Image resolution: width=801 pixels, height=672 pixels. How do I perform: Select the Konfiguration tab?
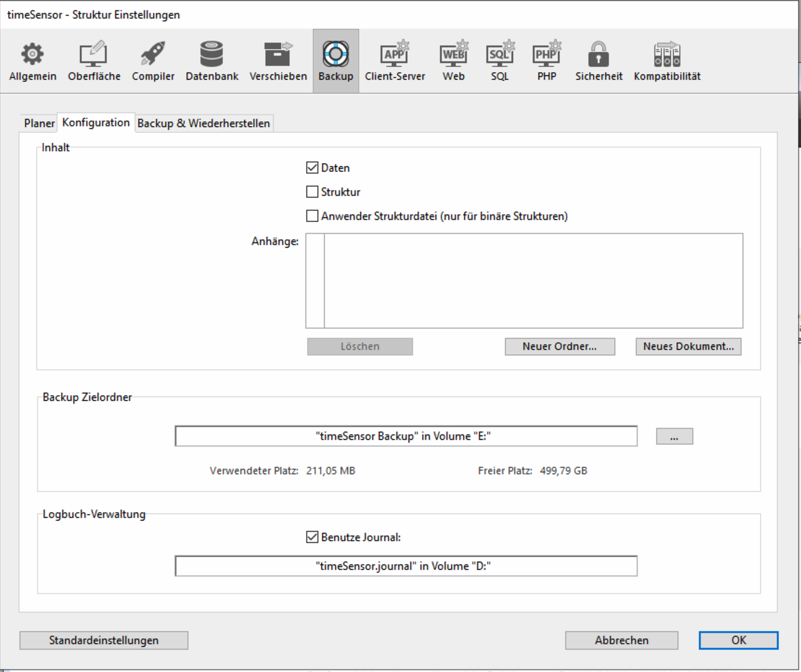coord(96,123)
